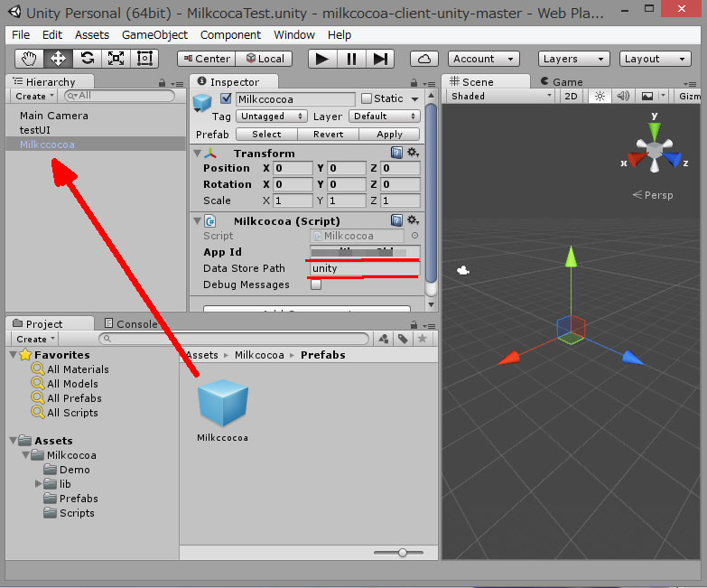This screenshot has height=588, width=707.
Task: Enable Debug Messages checkbox
Action: [x=316, y=285]
